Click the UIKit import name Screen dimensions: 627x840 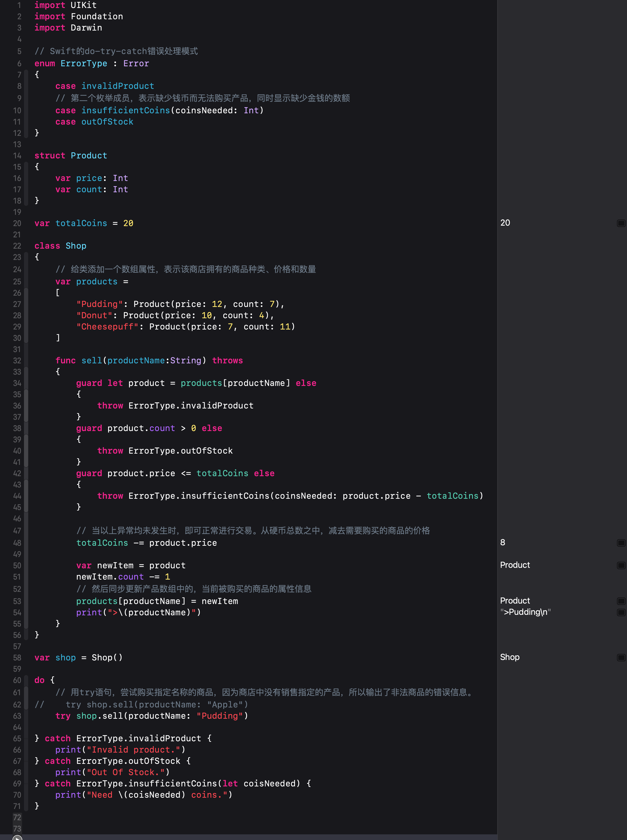coord(83,5)
